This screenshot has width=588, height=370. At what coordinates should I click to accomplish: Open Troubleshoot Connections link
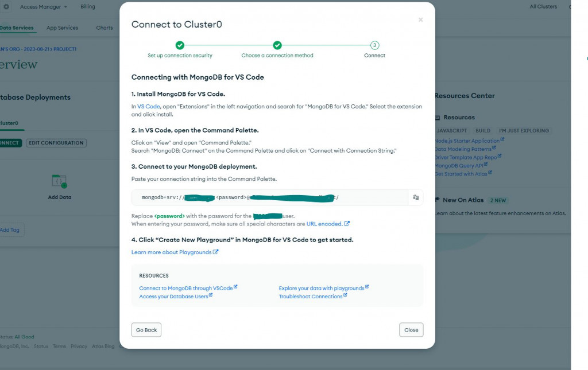pos(311,296)
